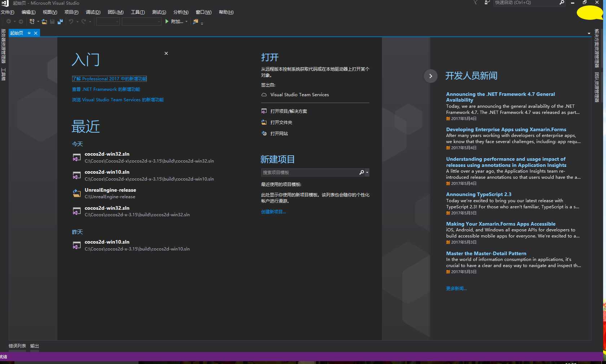Open the Redo history dropdown arrow
The image size is (606, 364).
point(90,22)
